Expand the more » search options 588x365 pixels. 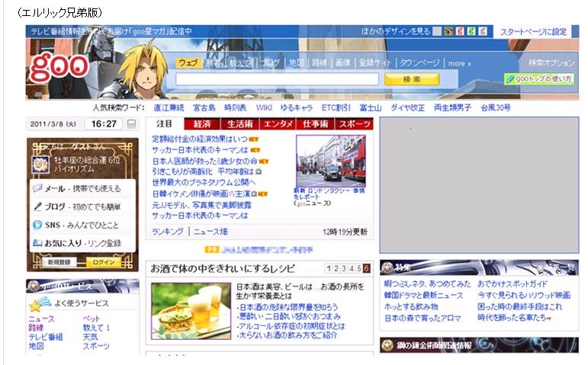459,63
